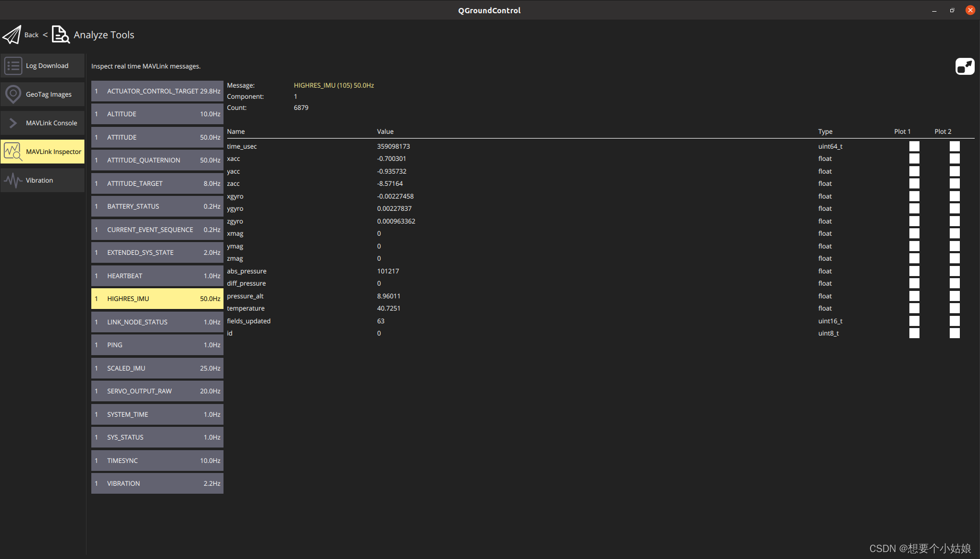Check Plot 1 for zmag

tap(914, 259)
